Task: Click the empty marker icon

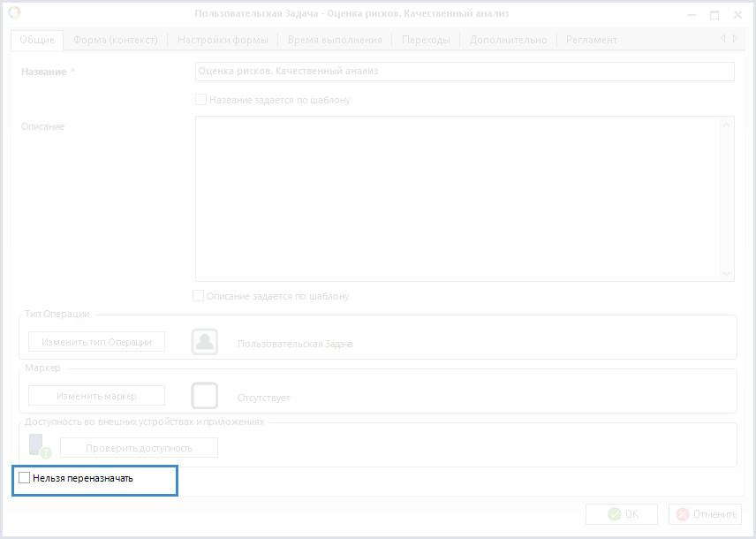Action: pyautogui.click(x=205, y=395)
